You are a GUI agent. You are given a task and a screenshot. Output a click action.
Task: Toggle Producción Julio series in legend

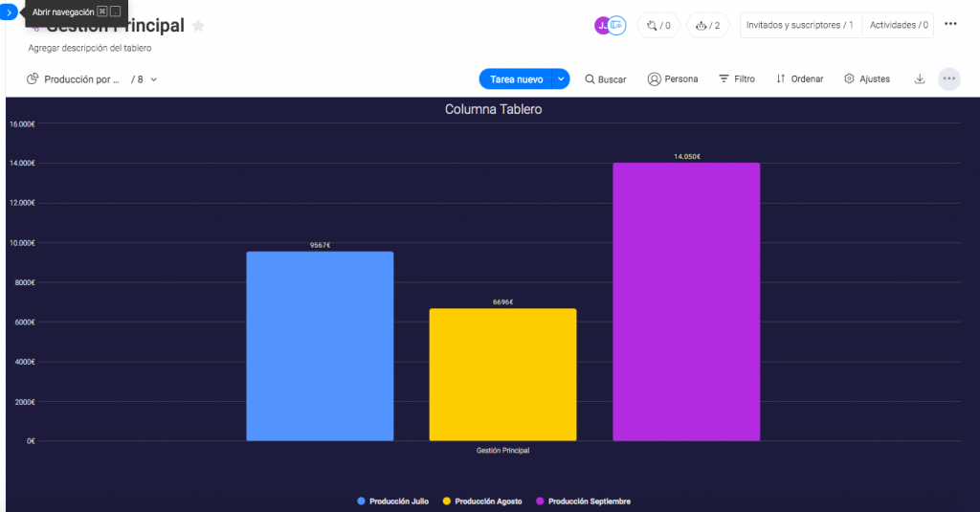pos(393,501)
